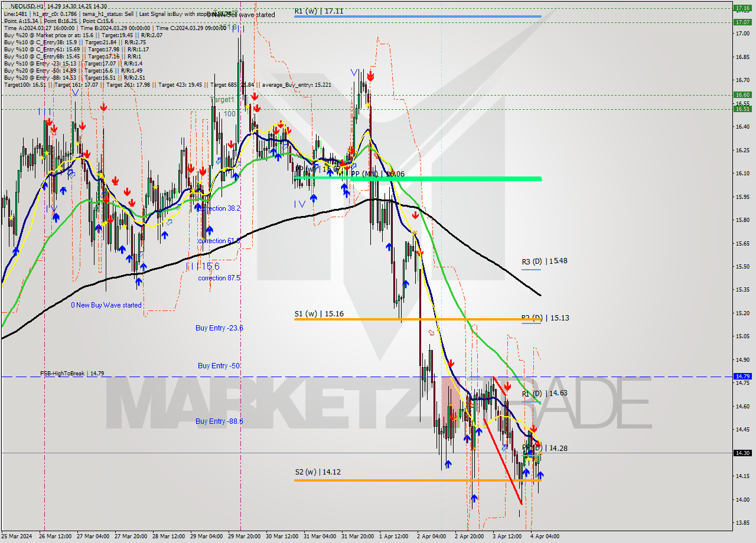Click the '0 New Buy Wave started' text

click(x=106, y=305)
